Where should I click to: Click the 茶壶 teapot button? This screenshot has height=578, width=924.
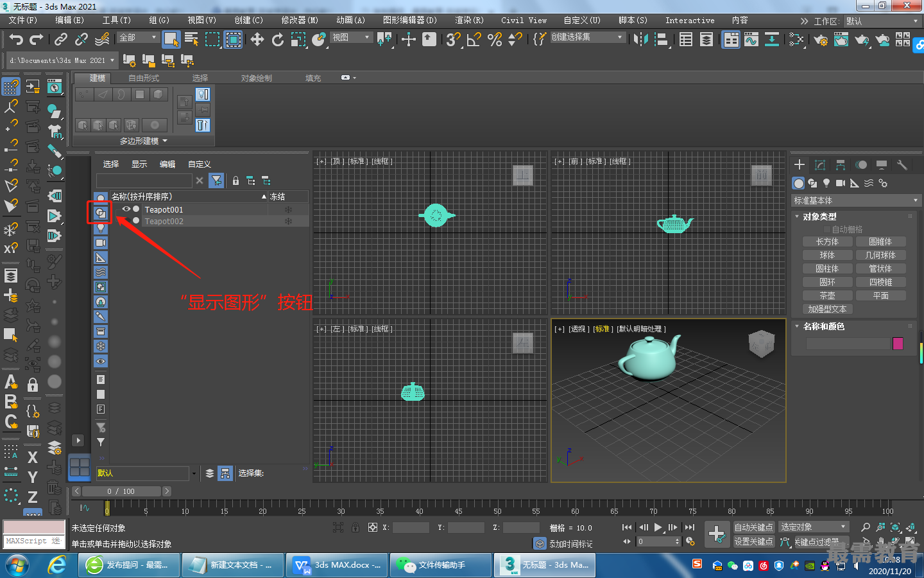click(827, 295)
